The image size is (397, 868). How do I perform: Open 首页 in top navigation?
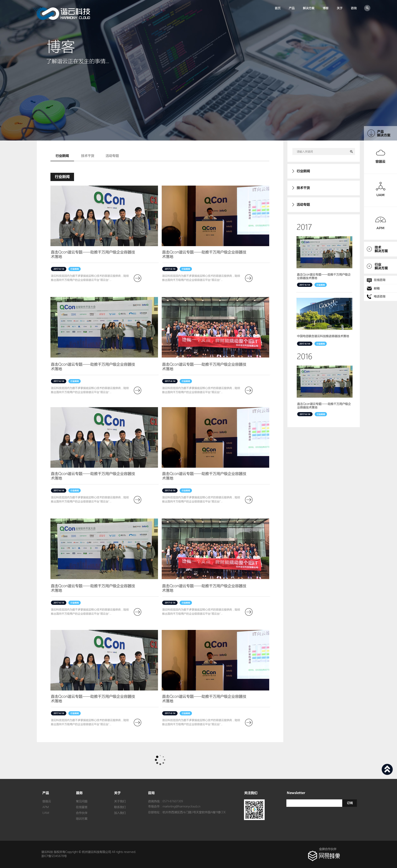pyautogui.click(x=277, y=8)
